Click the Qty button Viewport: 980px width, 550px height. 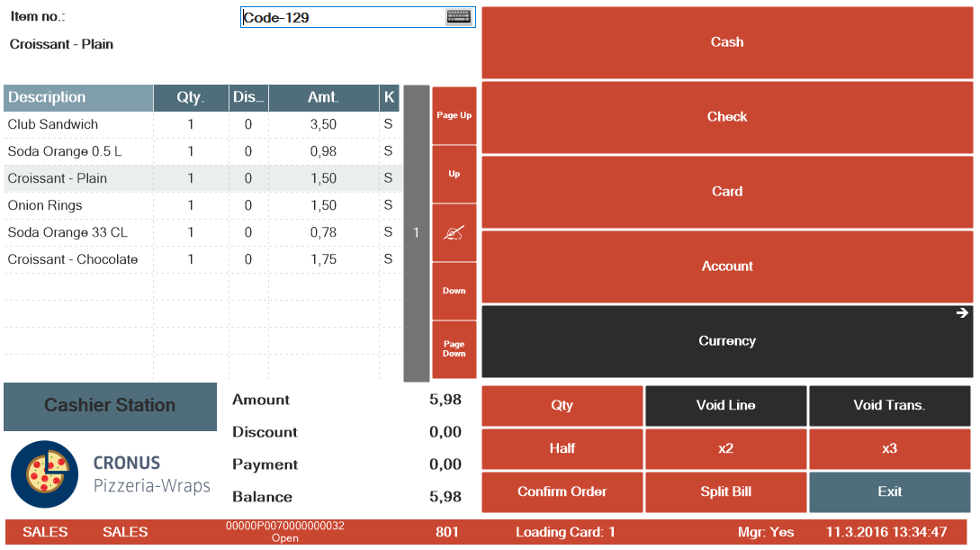click(562, 406)
